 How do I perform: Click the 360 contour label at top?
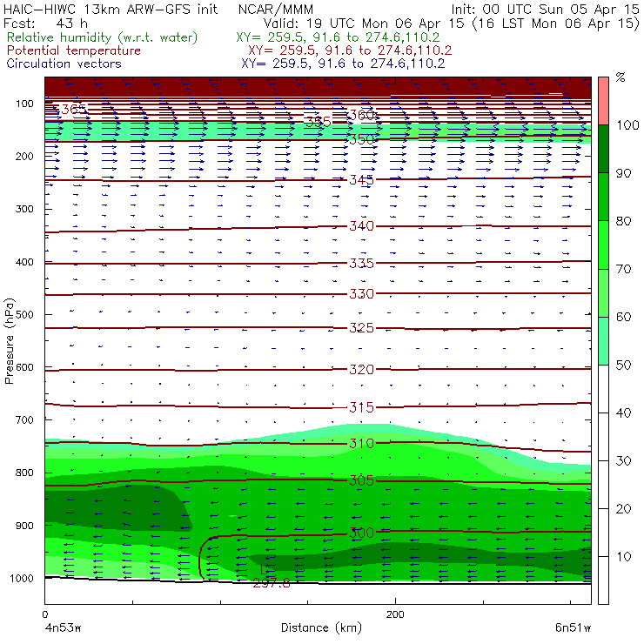pyautogui.click(x=361, y=115)
